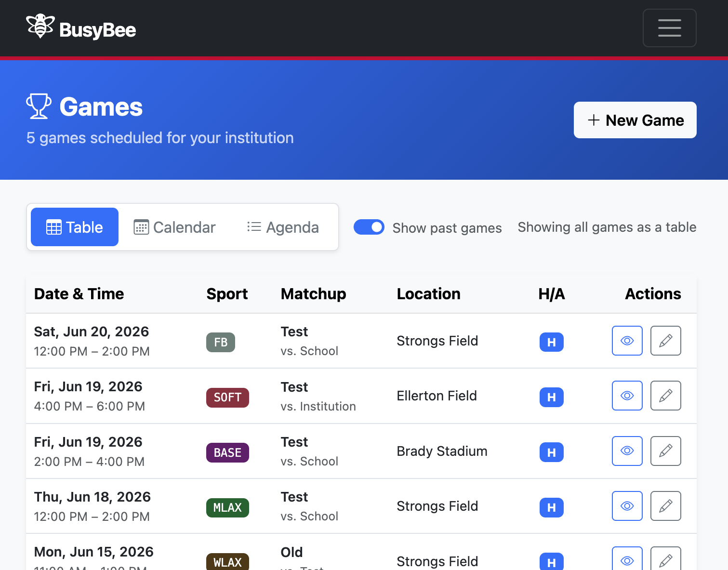Click the BASE sport badge

[x=227, y=452]
